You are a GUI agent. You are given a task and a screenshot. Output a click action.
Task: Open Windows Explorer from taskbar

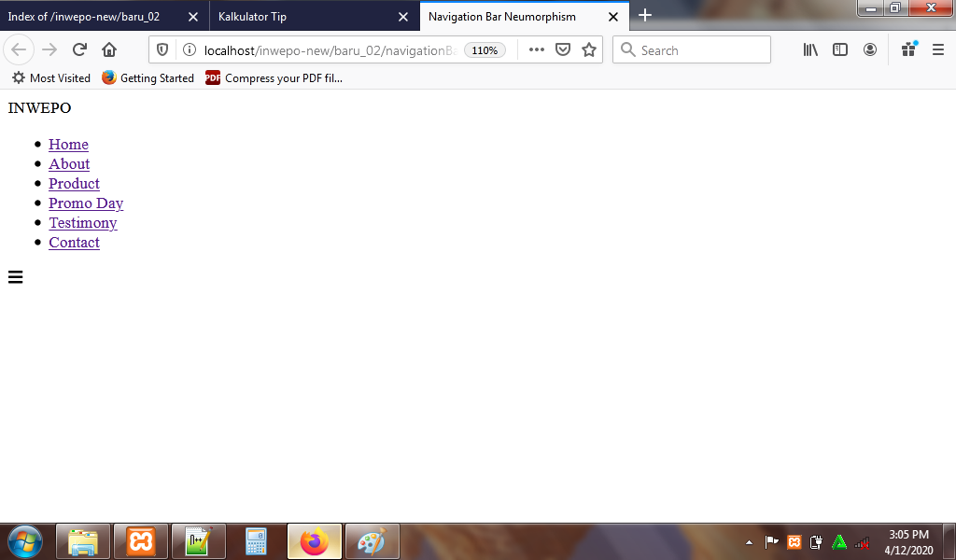tap(83, 541)
